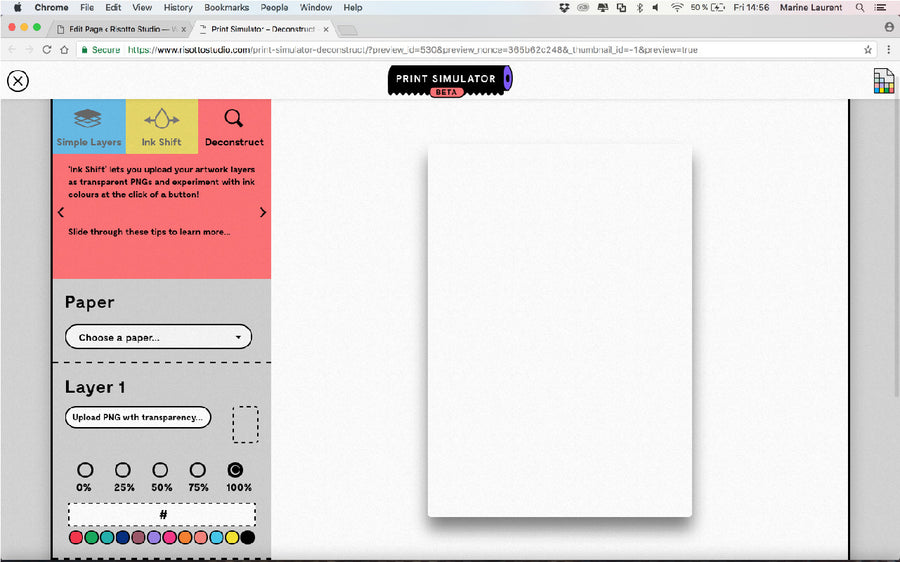
Task: Open the Apple menu
Action: click(x=17, y=7)
